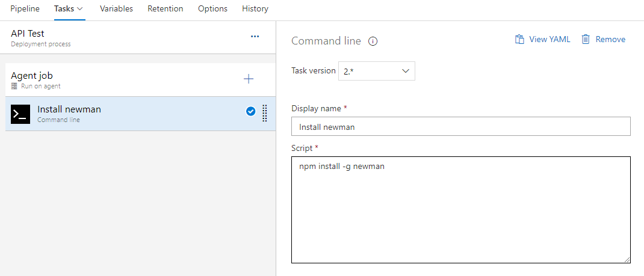Click the Command line info icon
Viewport: 644px width, 276px height.
(373, 41)
